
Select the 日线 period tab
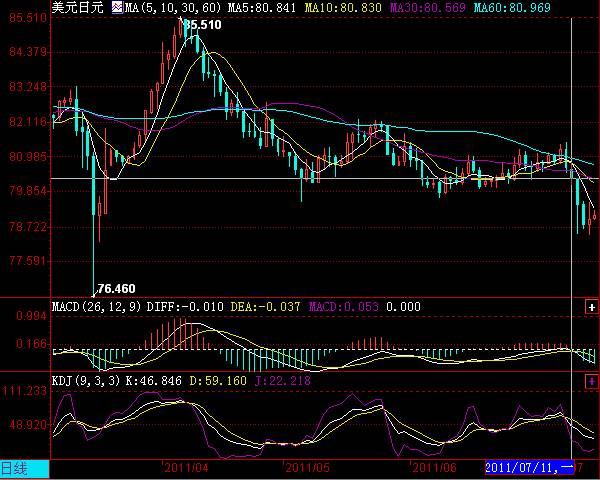(24, 469)
